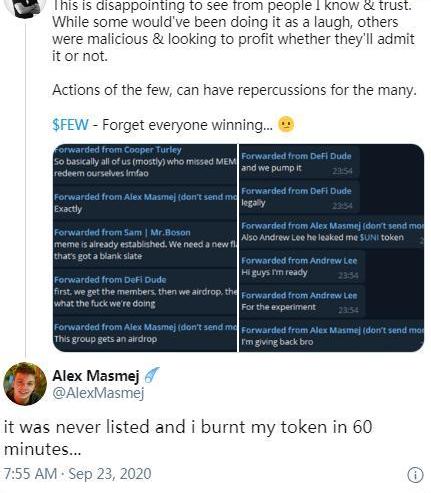Open the @AlexMasmej handle link
Viewport: 431px width, 493px height.
pos(98,393)
